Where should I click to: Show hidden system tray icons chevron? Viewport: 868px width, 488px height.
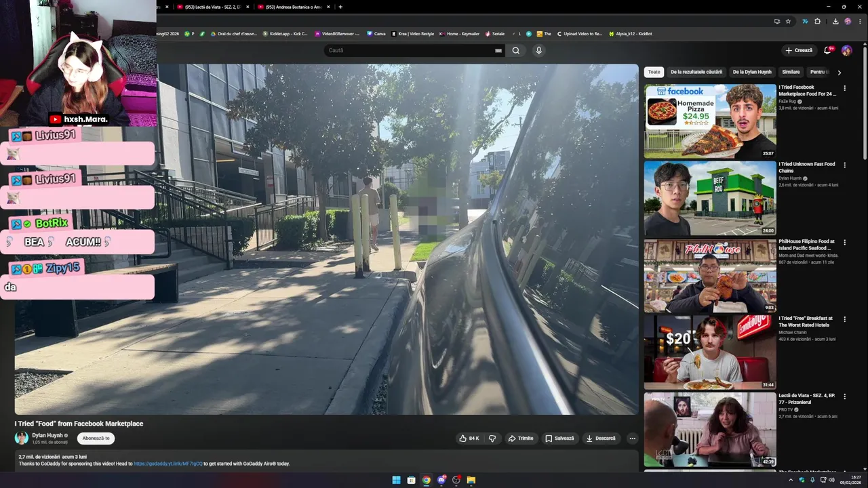[791, 480]
